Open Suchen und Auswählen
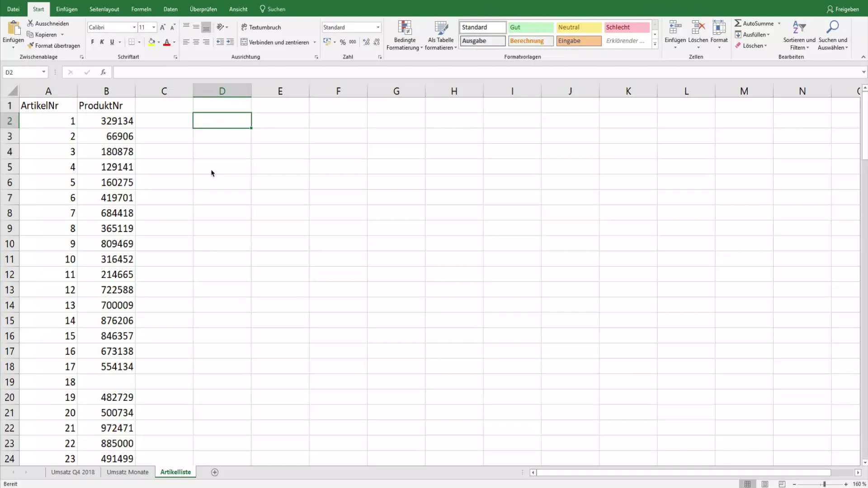 pyautogui.click(x=833, y=35)
